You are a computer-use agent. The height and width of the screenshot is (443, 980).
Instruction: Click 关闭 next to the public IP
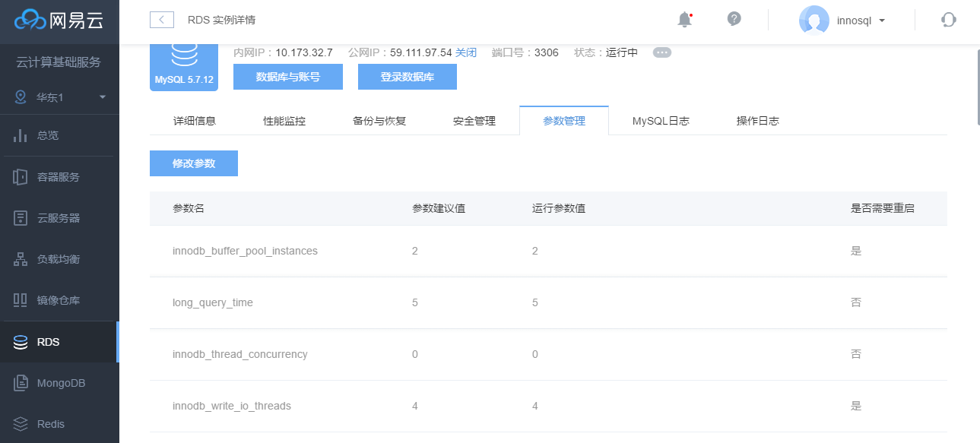[466, 52]
